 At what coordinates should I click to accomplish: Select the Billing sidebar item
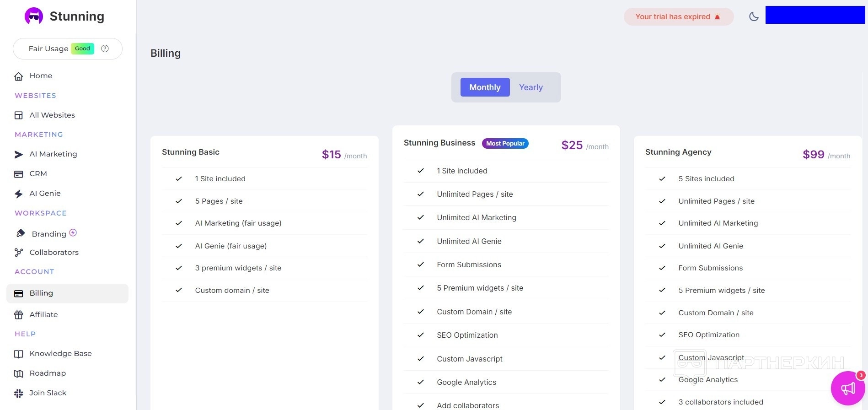[41, 293]
